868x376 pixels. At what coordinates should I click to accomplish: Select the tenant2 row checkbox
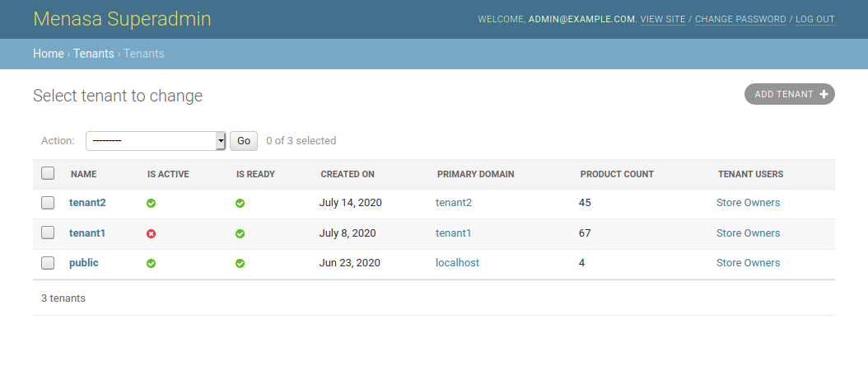click(48, 202)
